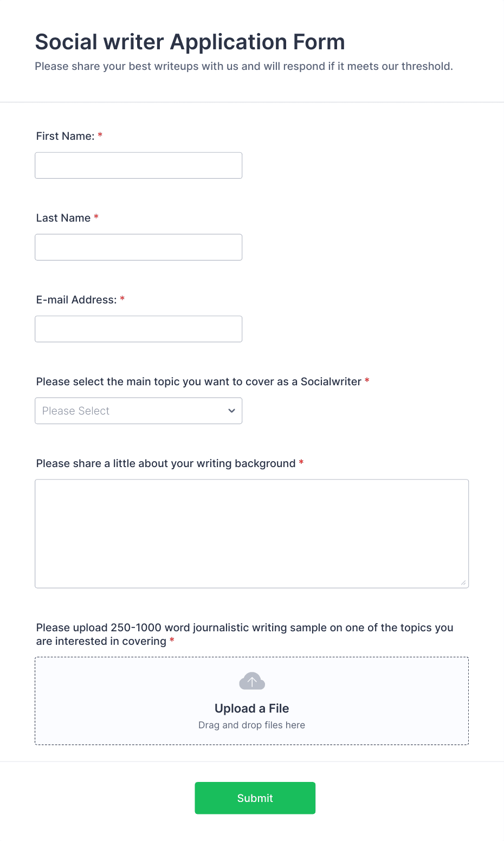Click the Upload a File text
This screenshot has height=841, width=504.
tap(252, 708)
